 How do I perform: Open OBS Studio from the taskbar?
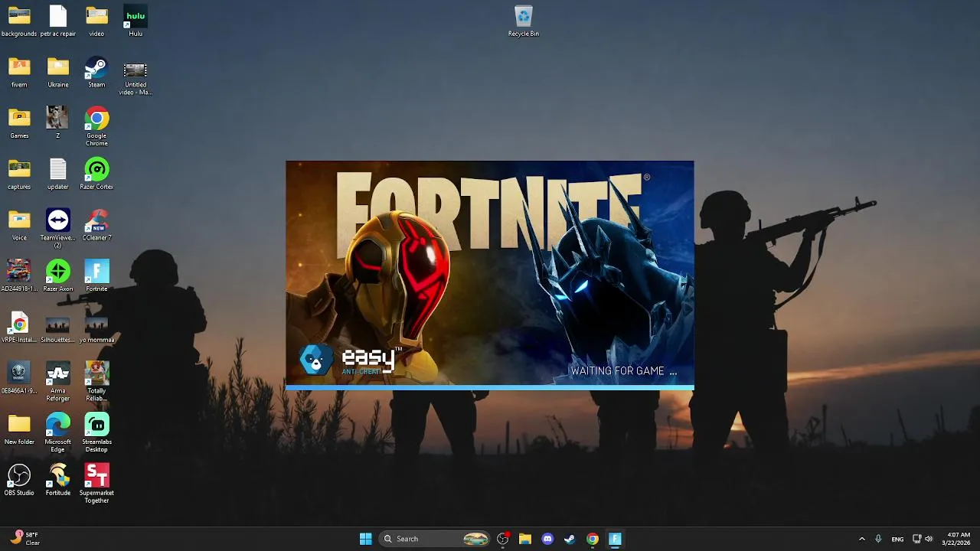point(503,539)
